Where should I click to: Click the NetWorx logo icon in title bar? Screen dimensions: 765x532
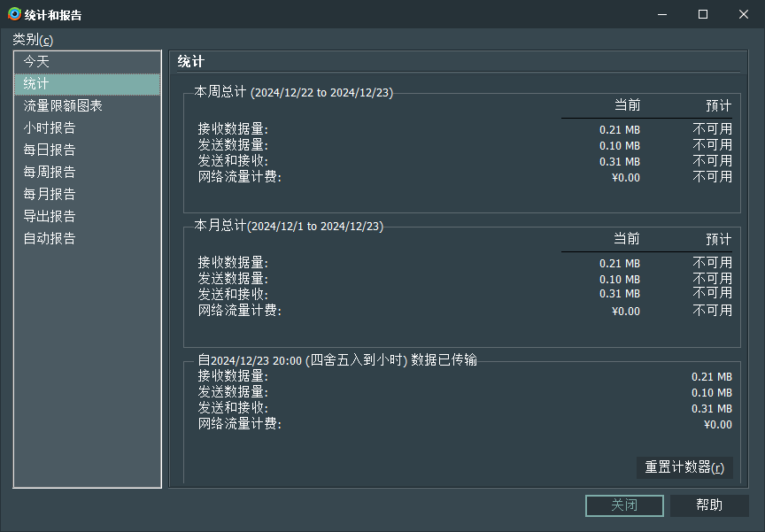coord(14,14)
